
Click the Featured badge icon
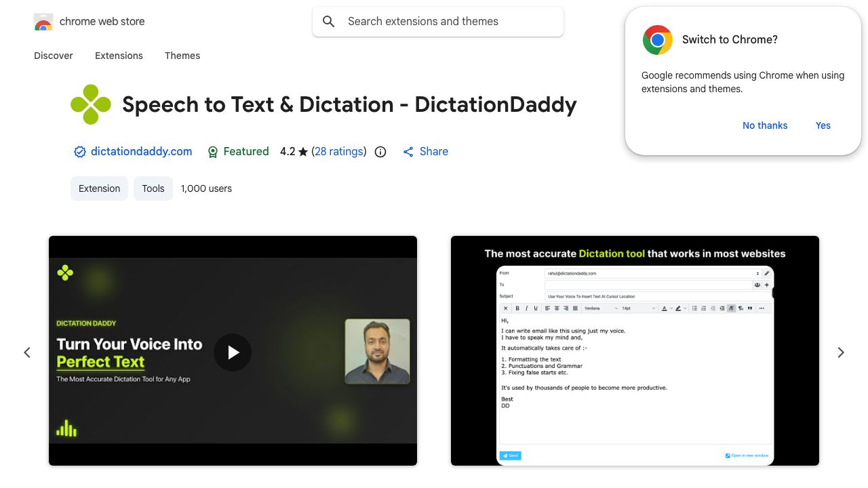[x=213, y=152]
